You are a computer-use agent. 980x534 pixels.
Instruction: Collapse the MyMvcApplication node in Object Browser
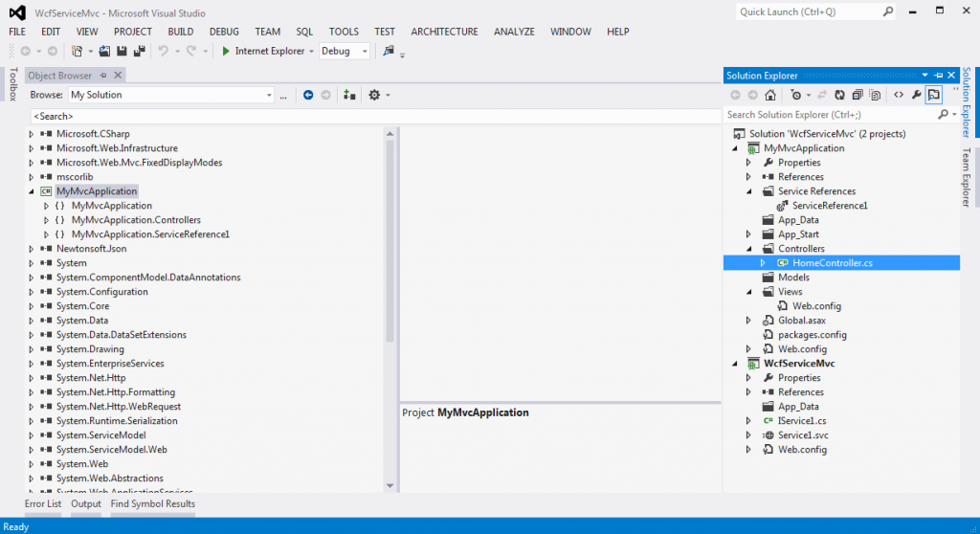[x=32, y=191]
